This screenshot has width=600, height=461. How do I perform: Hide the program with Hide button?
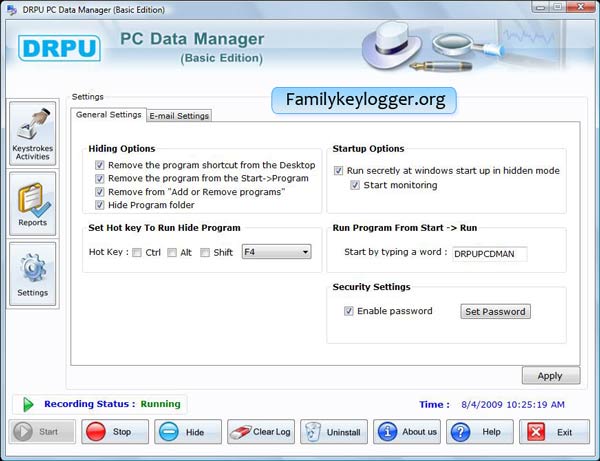[188, 432]
